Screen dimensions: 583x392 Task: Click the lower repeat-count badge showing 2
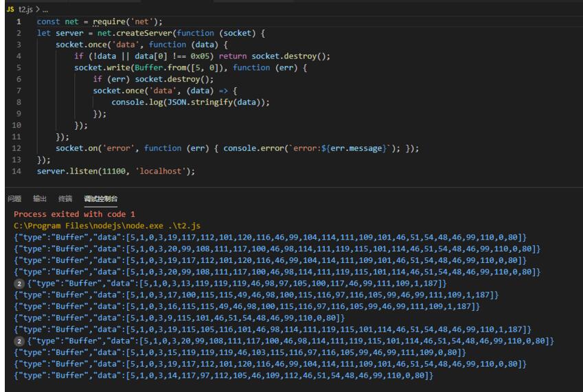coord(19,341)
